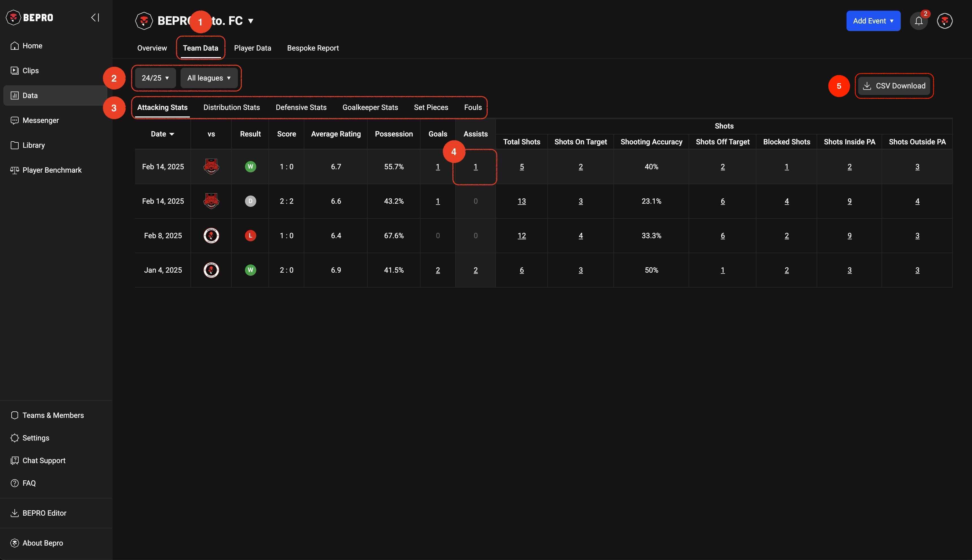Viewport: 972px width, 560px height.
Task: Open Messenger in the sidebar
Action: (40, 120)
